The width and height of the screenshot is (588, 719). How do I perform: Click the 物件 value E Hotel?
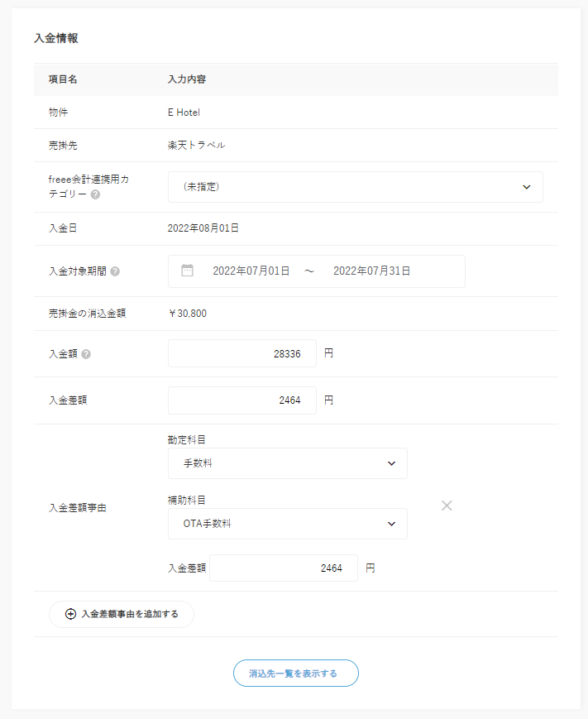coord(184,113)
